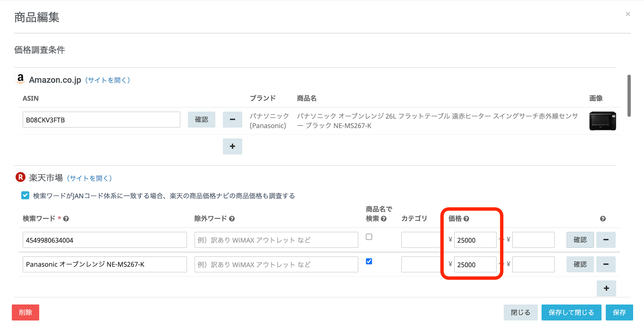Open 楽天市場 サイトを開く link
The image size is (644, 329).
click(x=89, y=178)
